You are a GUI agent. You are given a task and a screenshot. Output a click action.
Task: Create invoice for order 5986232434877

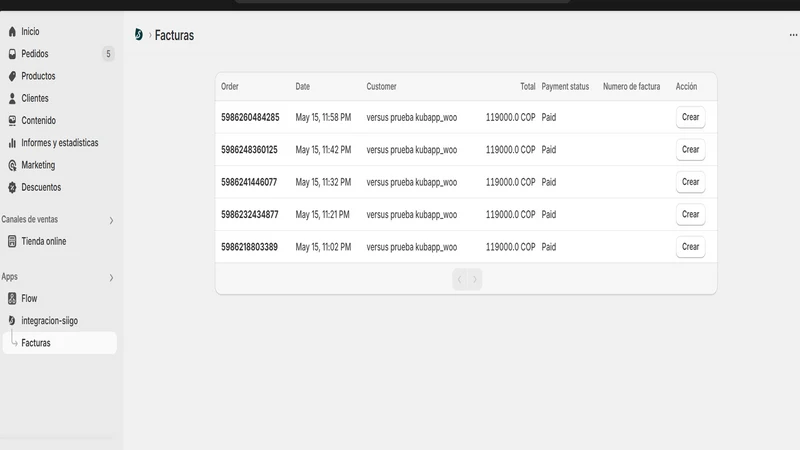point(690,214)
